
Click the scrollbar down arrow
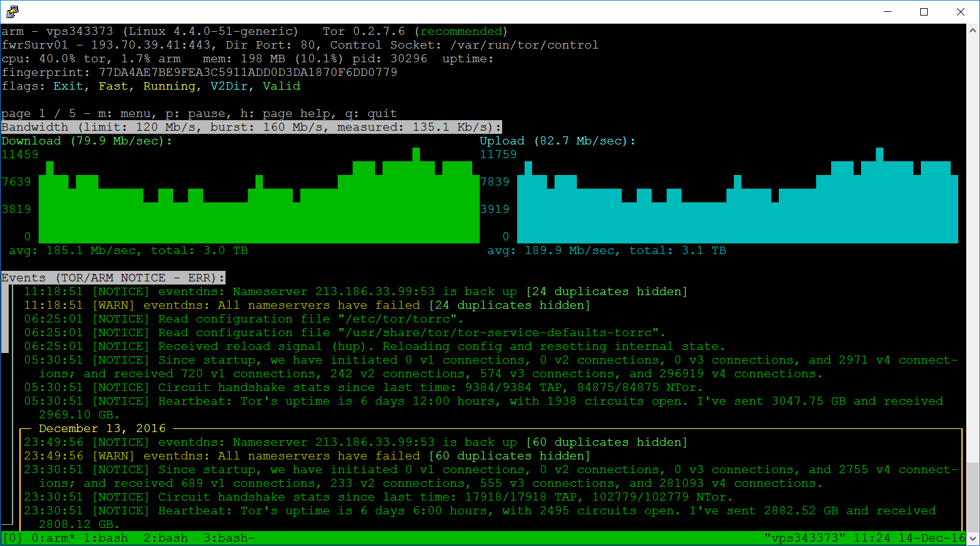[x=973, y=539]
